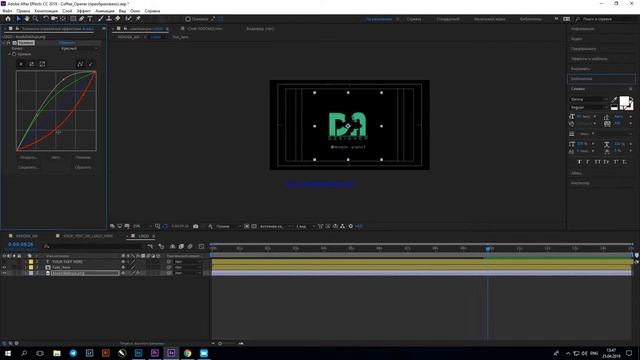Click the frame blending icon in timeline
This screenshot has height=360, width=640.
point(181,246)
